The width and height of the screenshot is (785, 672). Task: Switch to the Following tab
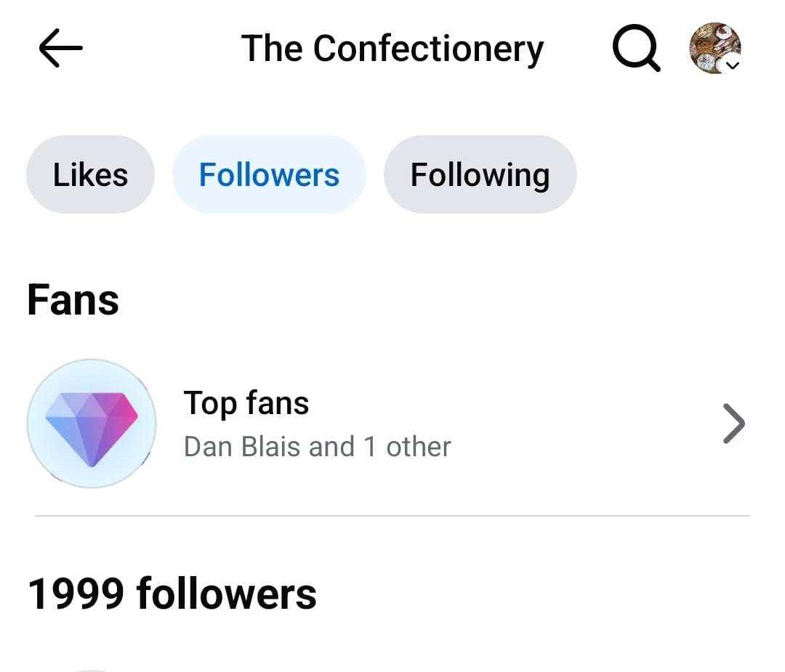click(x=480, y=174)
